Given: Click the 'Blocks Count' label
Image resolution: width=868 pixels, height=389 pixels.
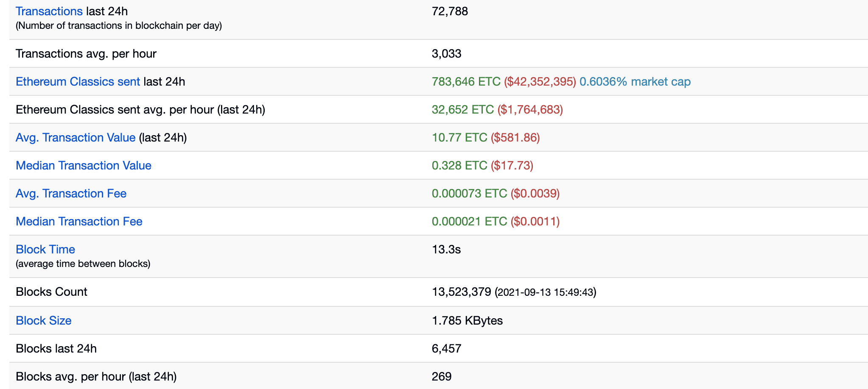Looking at the screenshot, I should (x=51, y=292).
